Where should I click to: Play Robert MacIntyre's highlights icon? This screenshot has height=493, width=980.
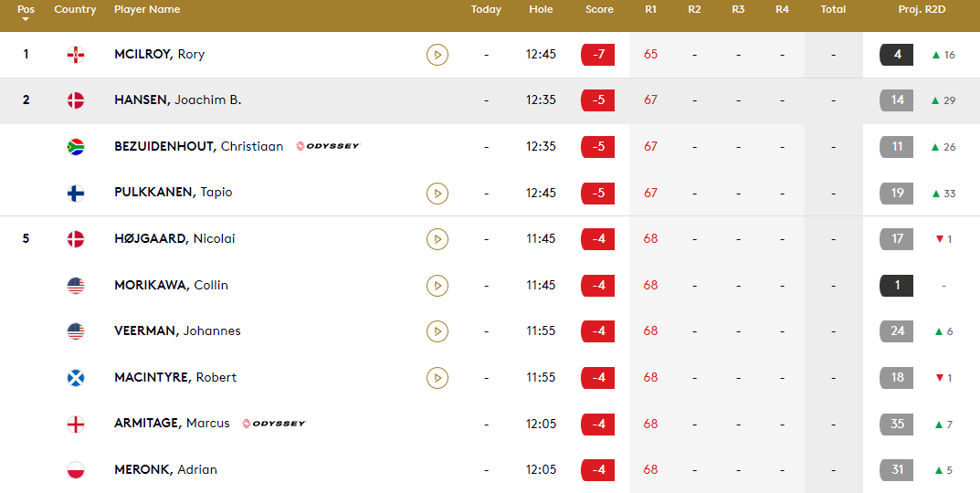(437, 377)
